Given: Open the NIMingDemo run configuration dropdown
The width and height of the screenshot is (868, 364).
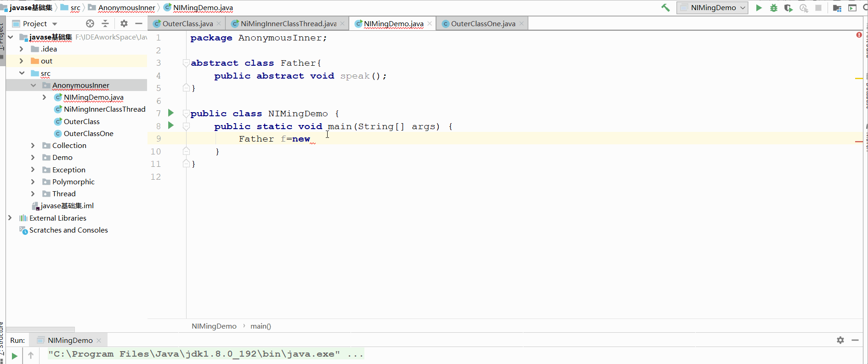Looking at the screenshot, I should click(x=712, y=8).
